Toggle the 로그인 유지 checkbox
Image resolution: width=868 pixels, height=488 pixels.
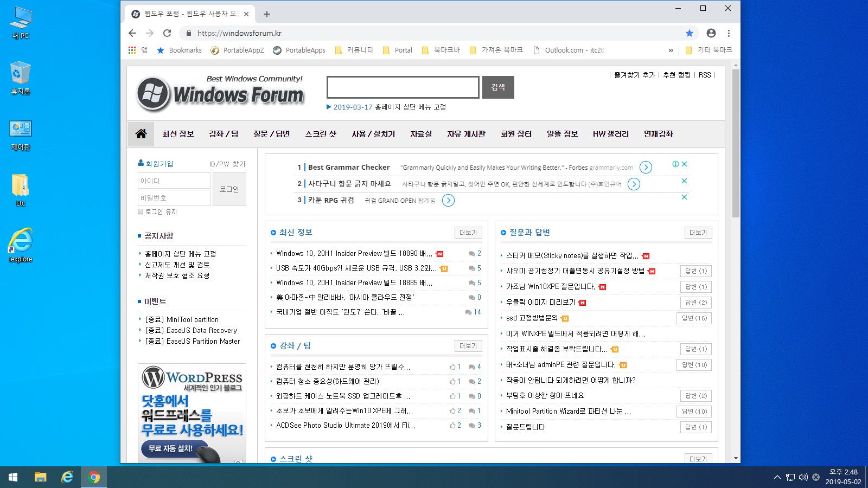coord(141,211)
